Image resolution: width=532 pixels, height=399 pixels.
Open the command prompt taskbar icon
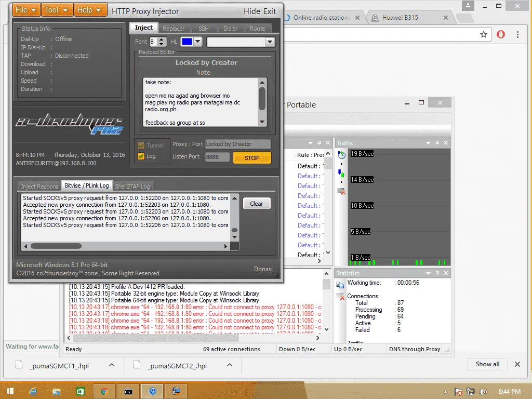(x=128, y=391)
